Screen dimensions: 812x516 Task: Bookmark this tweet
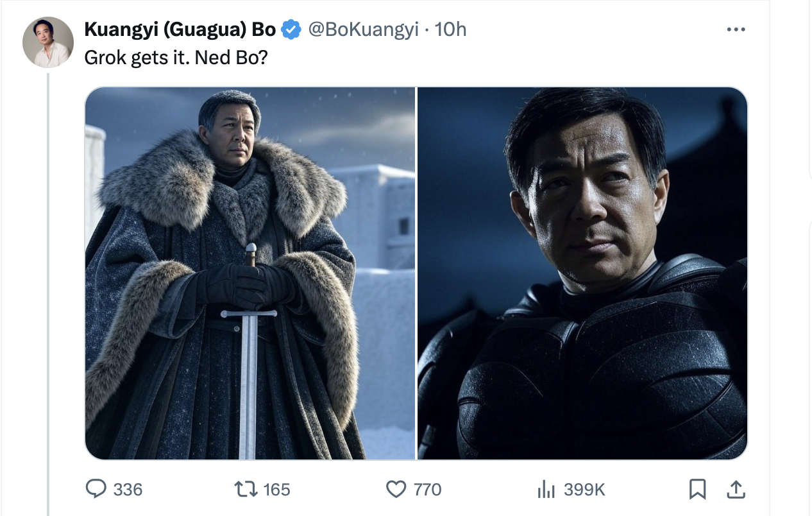697,490
